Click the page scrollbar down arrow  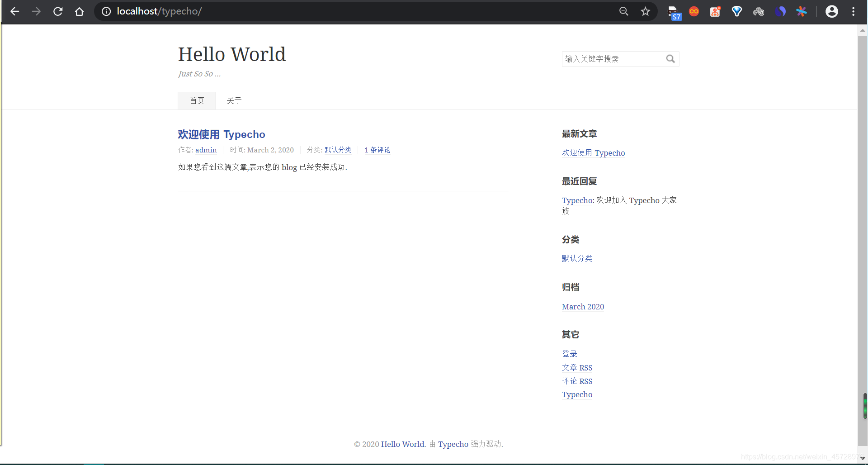pos(863,458)
